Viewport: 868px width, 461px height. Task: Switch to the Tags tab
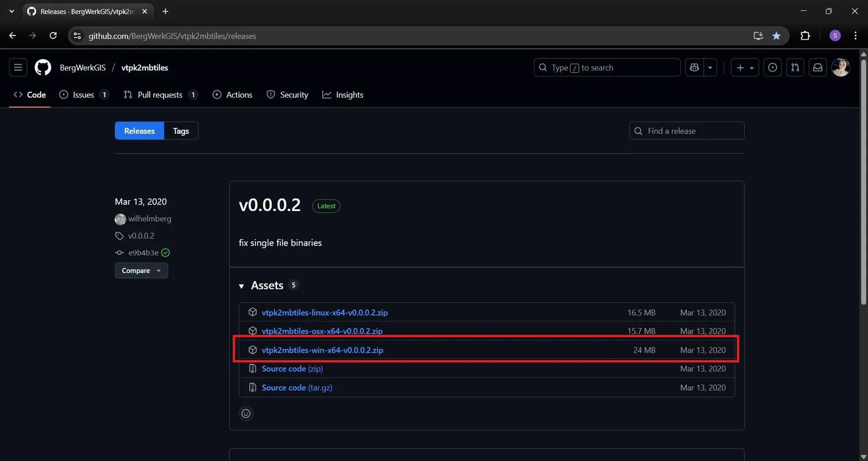(181, 131)
